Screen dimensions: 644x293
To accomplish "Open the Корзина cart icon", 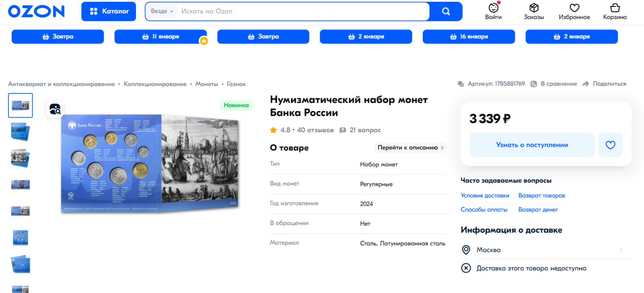I will pyautogui.click(x=615, y=11).
